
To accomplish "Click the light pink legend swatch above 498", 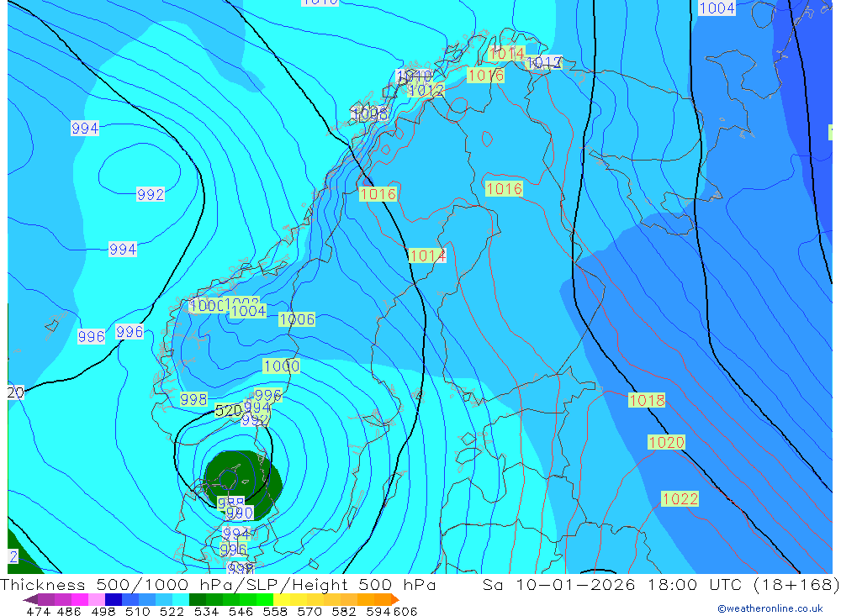I will pos(97,599).
